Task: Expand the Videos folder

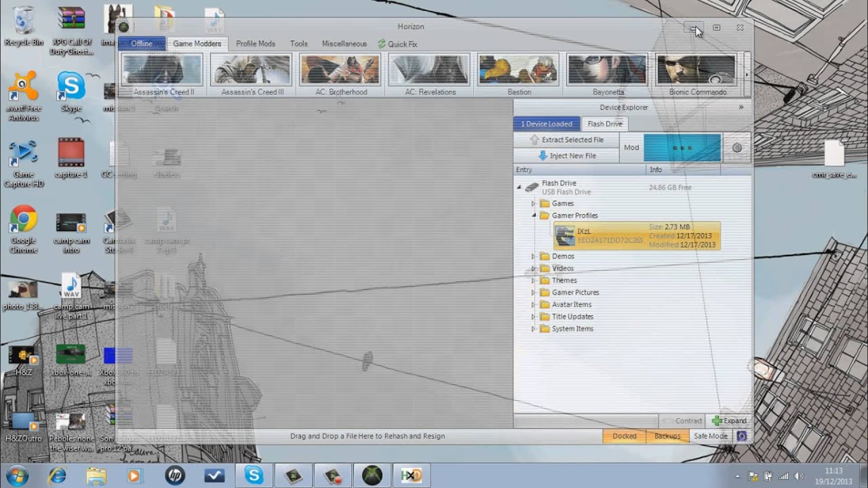Action: coord(534,268)
